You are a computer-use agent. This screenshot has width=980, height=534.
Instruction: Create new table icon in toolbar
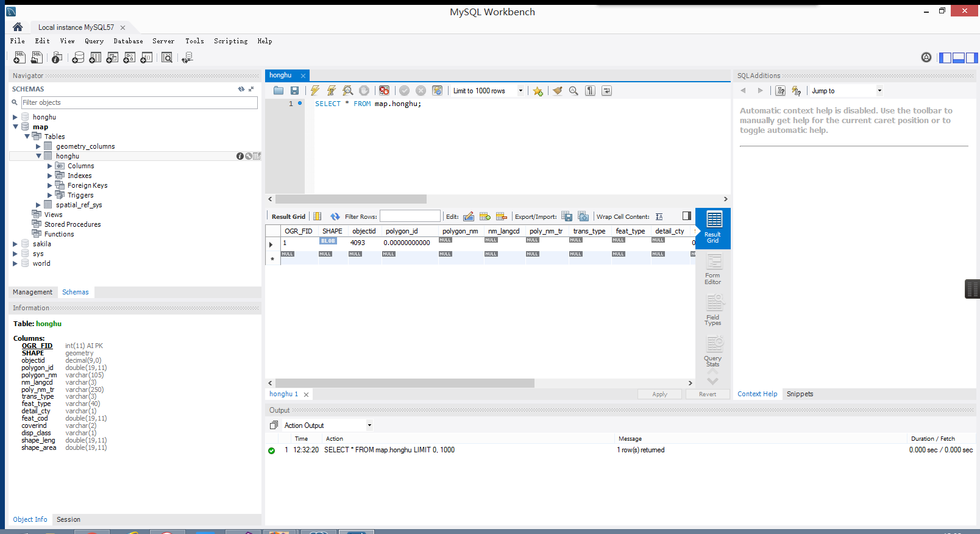click(x=95, y=57)
